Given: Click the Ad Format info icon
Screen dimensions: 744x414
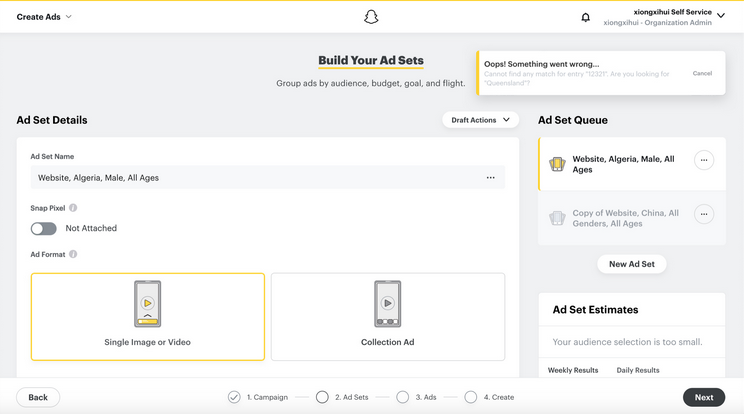Looking at the screenshot, I should tap(73, 254).
